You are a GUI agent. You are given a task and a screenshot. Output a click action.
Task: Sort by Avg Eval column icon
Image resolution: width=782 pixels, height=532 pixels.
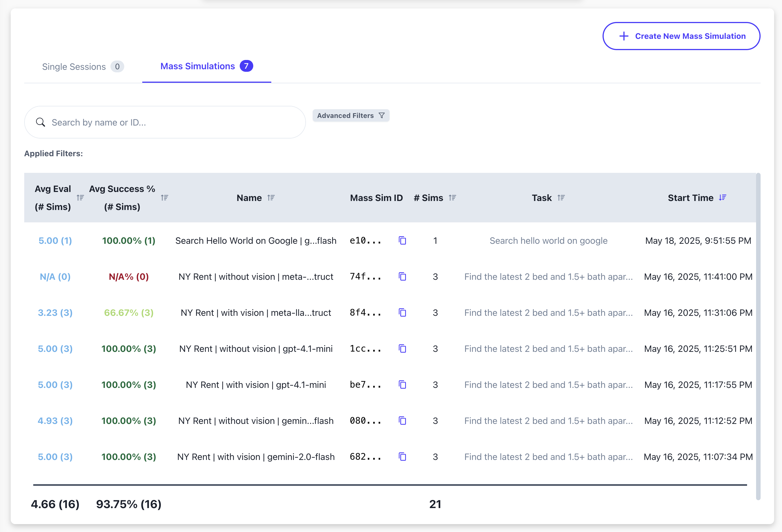pos(80,198)
